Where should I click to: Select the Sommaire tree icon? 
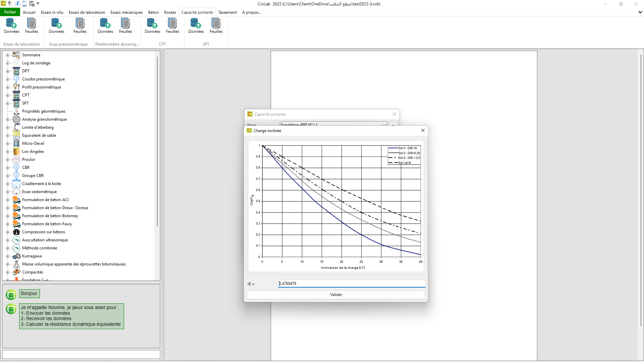pos(16,55)
